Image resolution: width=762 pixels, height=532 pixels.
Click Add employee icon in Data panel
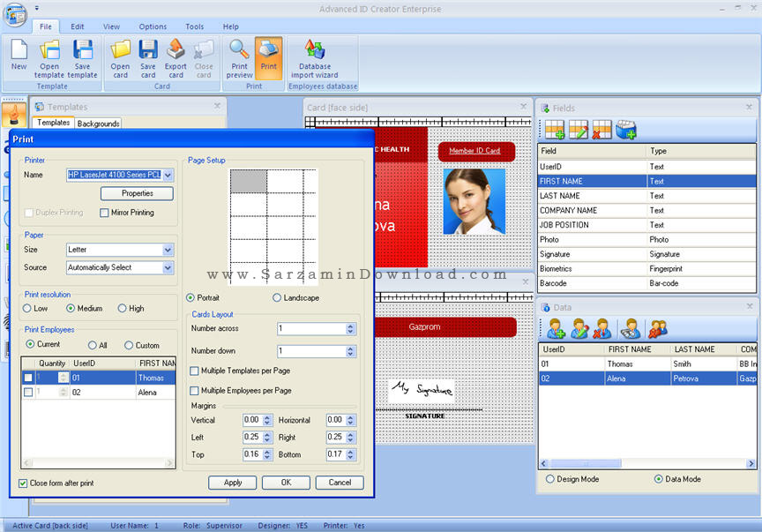pos(556,329)
